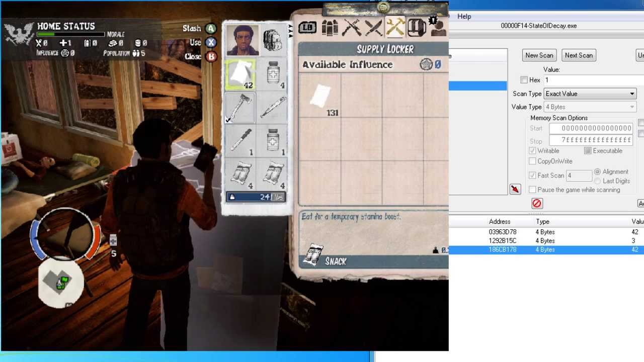Select the LB tab icon in Supply Locker
Screen dimensions: 644x362
pyautogui.click(x=307, y=27)
